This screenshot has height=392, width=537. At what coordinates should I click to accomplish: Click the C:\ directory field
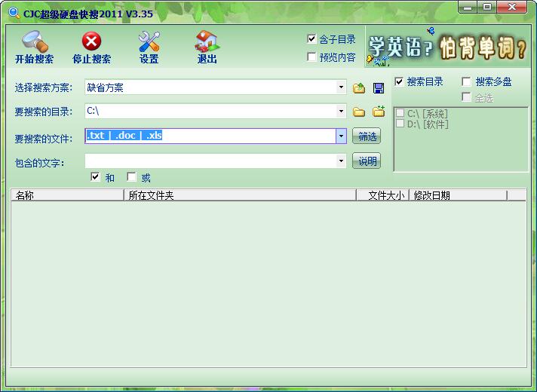210,112
